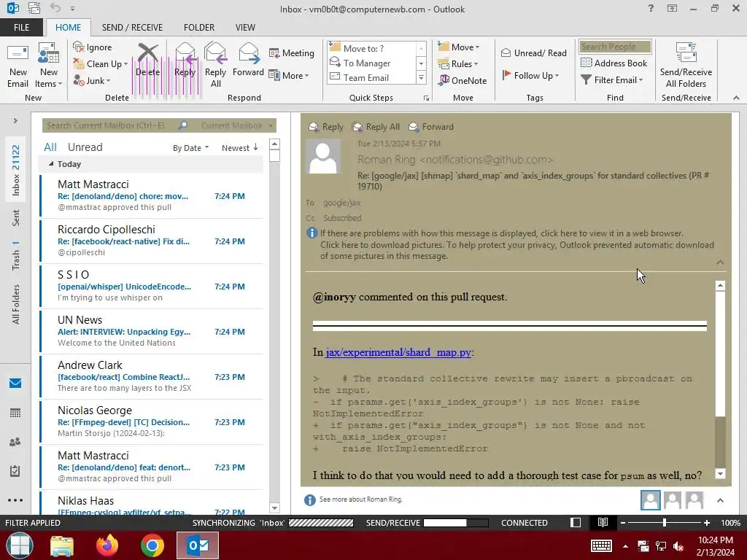This screenshot has height=560, width=747.
Task: Open Firefox from taskbar
Action: click(x=107, y=545)
